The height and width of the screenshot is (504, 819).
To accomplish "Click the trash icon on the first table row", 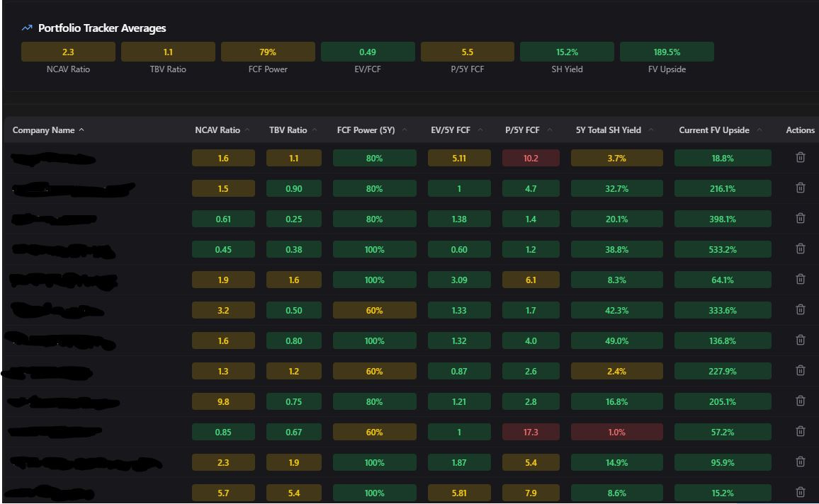I will coord(800,157).
